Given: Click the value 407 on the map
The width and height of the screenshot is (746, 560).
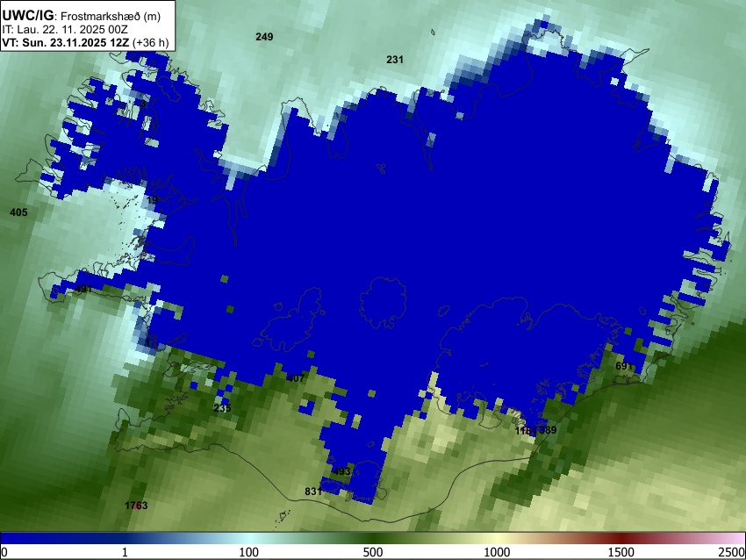Looking at the screenshot, I should 296,378.
